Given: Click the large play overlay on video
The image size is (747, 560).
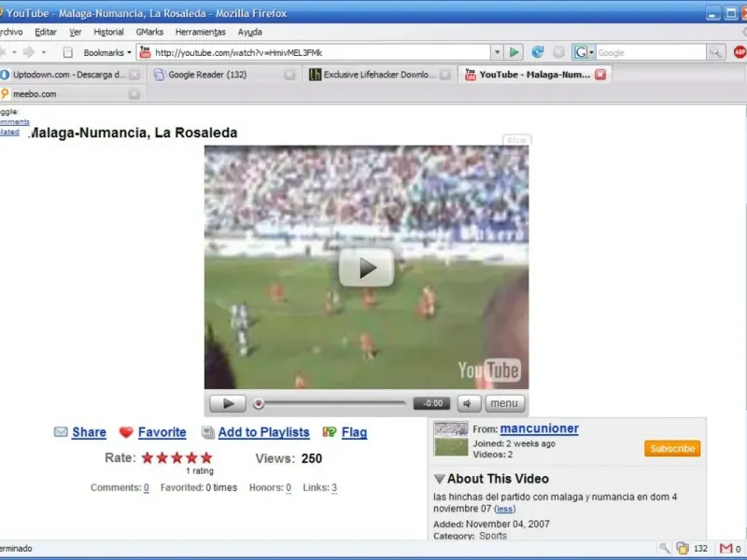Looking at the screenshot, I should [366, 268].
